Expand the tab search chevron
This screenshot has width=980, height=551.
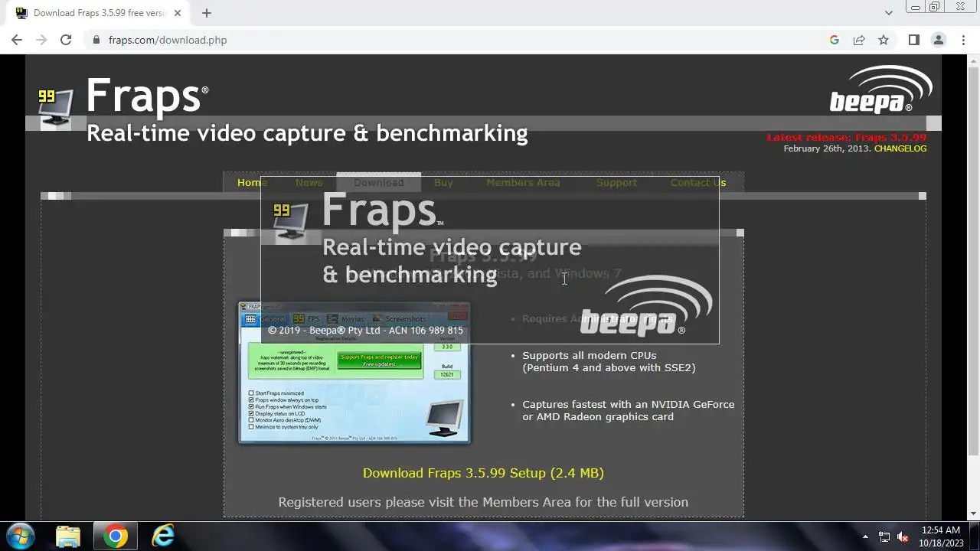coord(889,13)
